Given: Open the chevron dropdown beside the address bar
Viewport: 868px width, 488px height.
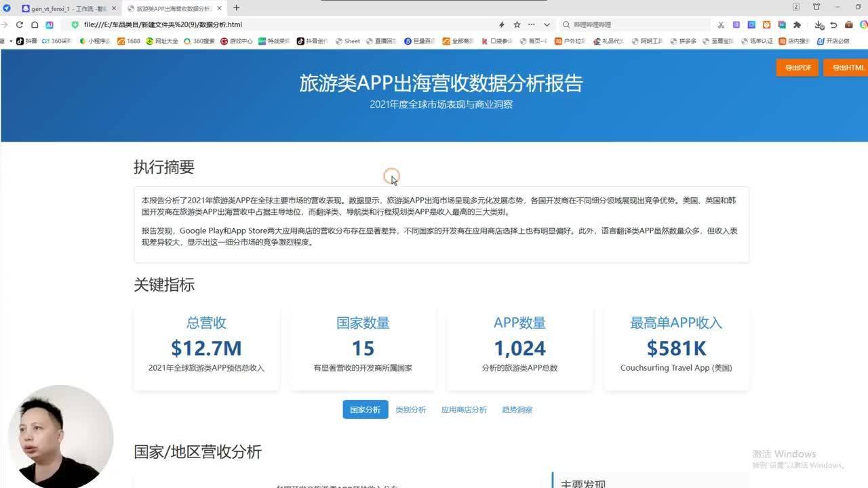Looking at the screenshot, I should coord(547,24).
